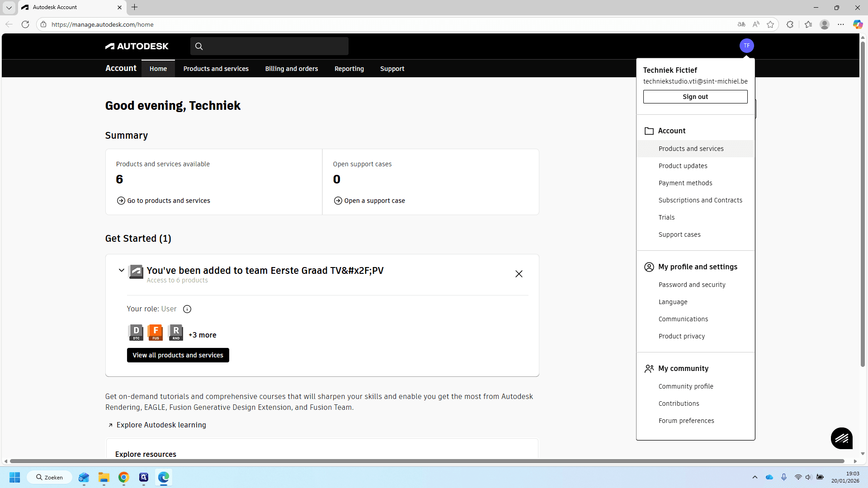This screenshot has height=488, width=868.
Task: Open the Reporting tab
Action: [x=349, y=69]
